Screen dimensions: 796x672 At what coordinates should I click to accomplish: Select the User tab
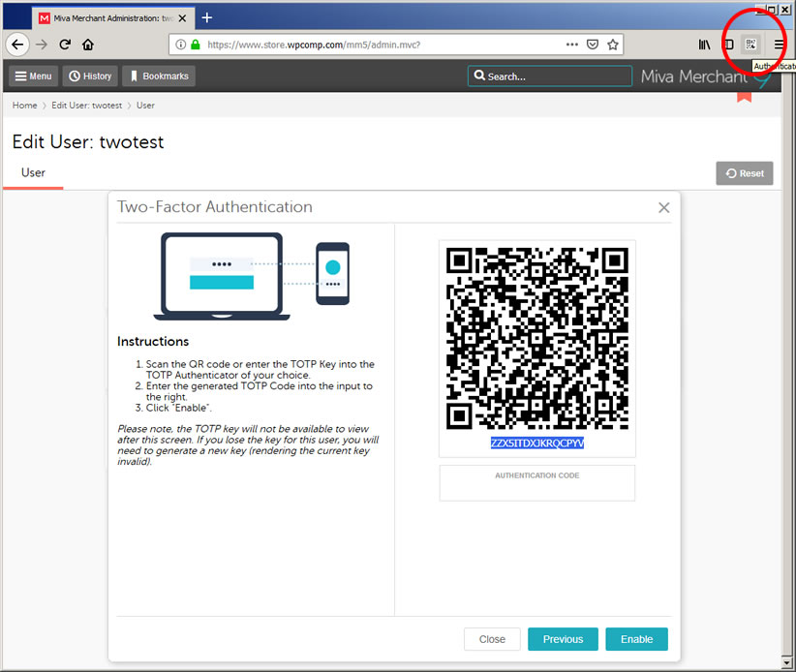[x=33, y=173]
